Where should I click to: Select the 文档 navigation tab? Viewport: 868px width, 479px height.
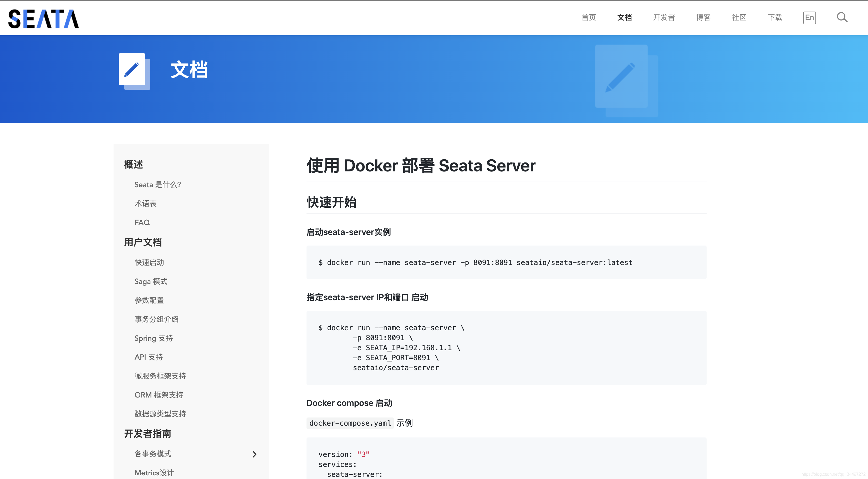[624, 18]
